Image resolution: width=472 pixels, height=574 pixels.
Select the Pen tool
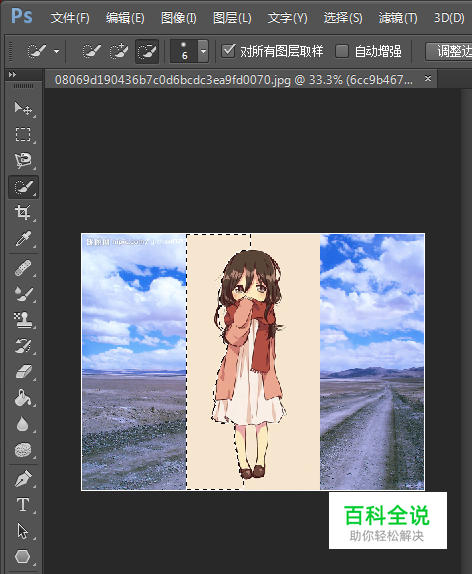click(x=23, y=479)
